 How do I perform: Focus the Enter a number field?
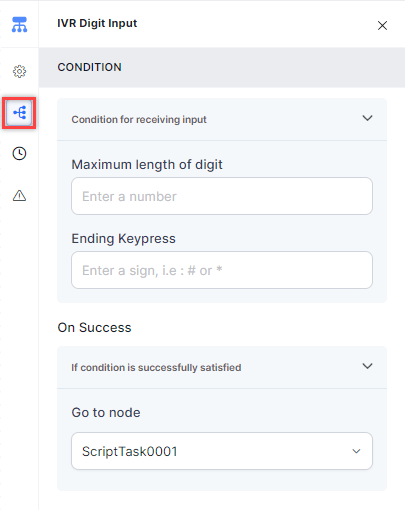click(x=222, y=196)
